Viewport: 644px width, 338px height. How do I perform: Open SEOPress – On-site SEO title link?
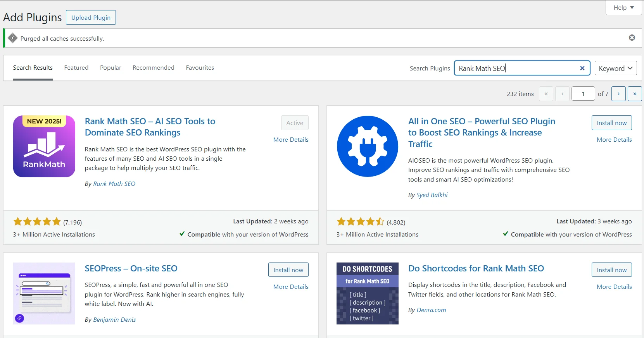[x=131, y=268]
